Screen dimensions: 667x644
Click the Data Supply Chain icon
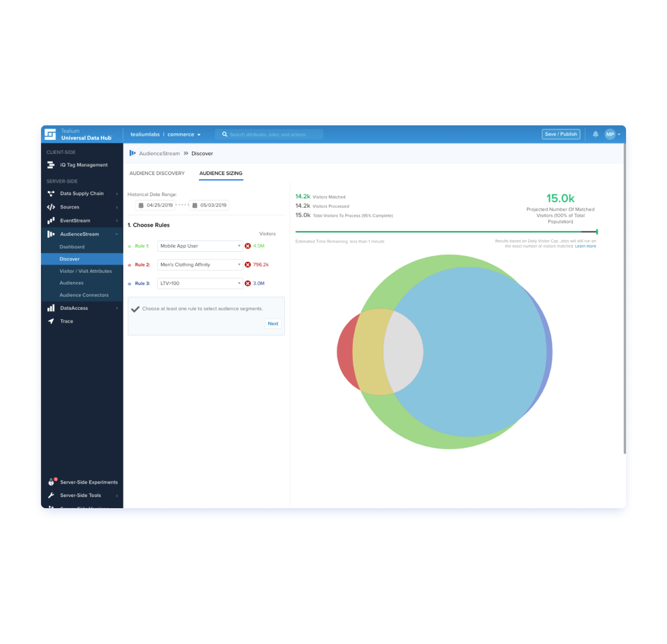[51, 194]
